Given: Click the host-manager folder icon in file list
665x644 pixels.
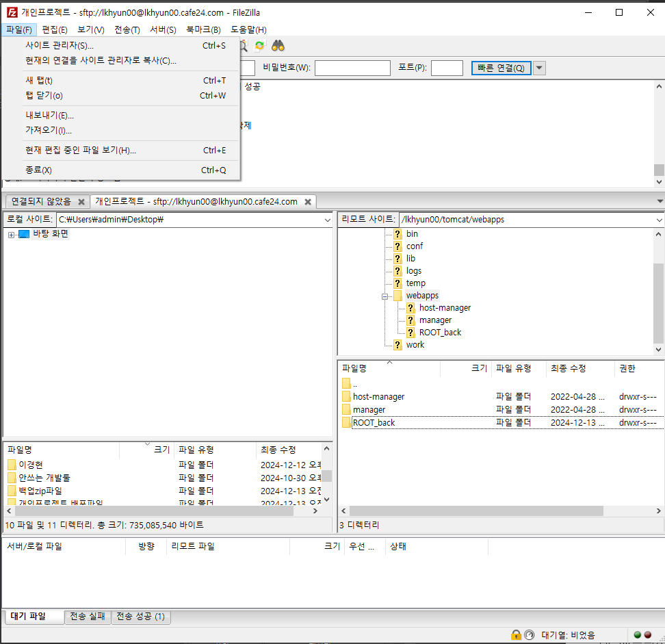Looking at the screenshot, I should [346, 397].
